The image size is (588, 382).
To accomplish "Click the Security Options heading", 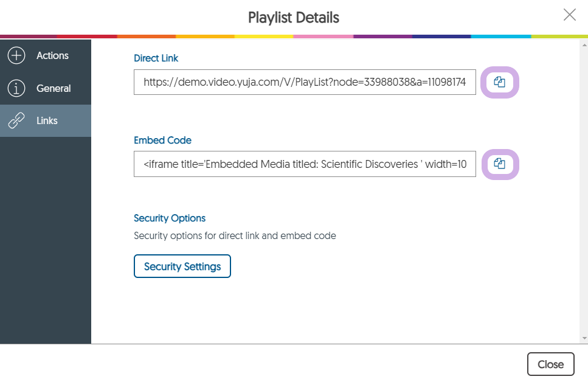I will click(170, 218).
